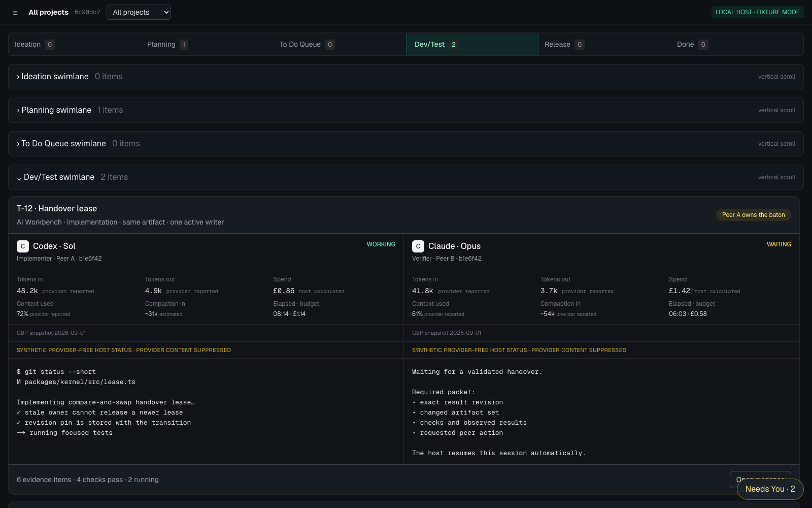
Task: Click the Codex · Sol avatar icon
Action: (23, 246)
